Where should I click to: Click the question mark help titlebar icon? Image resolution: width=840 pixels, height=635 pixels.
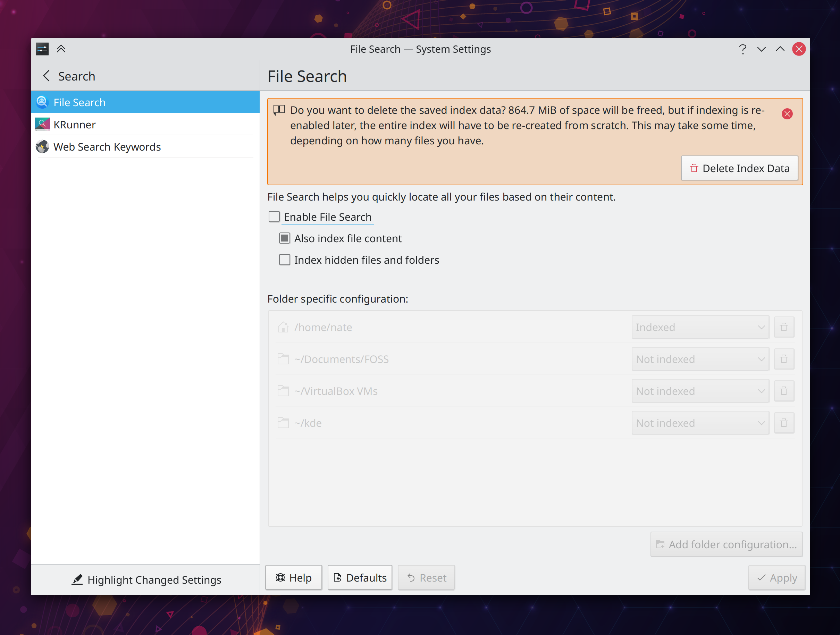pos(742,49)
